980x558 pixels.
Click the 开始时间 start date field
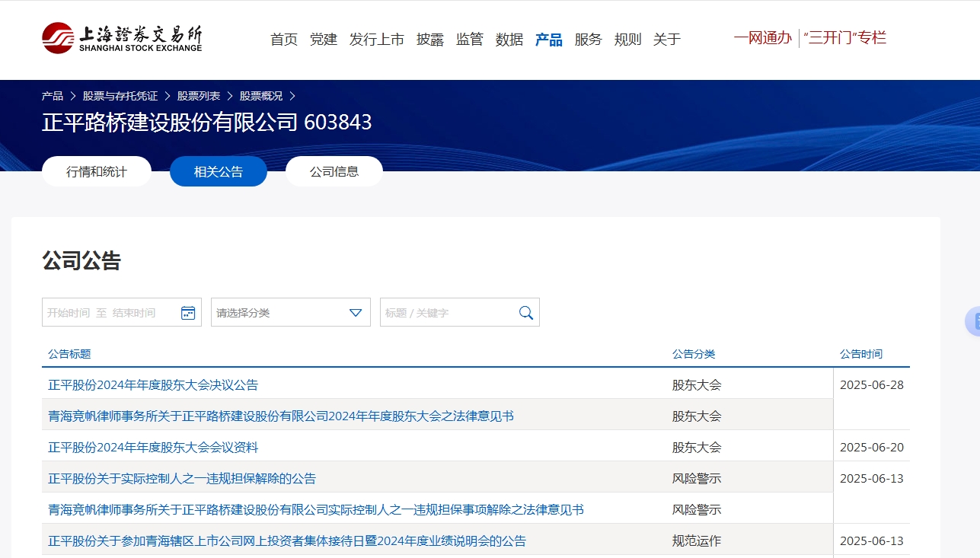[69, 313]
